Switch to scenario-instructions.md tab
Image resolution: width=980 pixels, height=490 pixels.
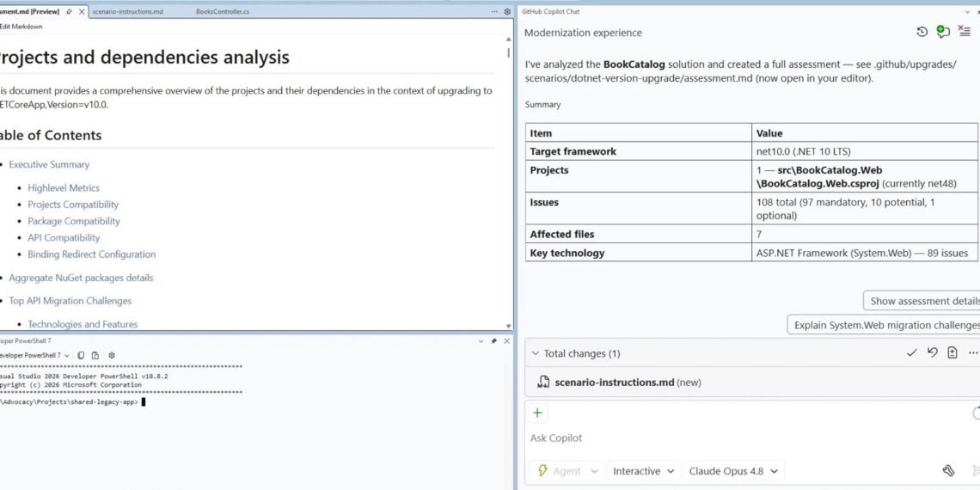[x=127, y=12]
